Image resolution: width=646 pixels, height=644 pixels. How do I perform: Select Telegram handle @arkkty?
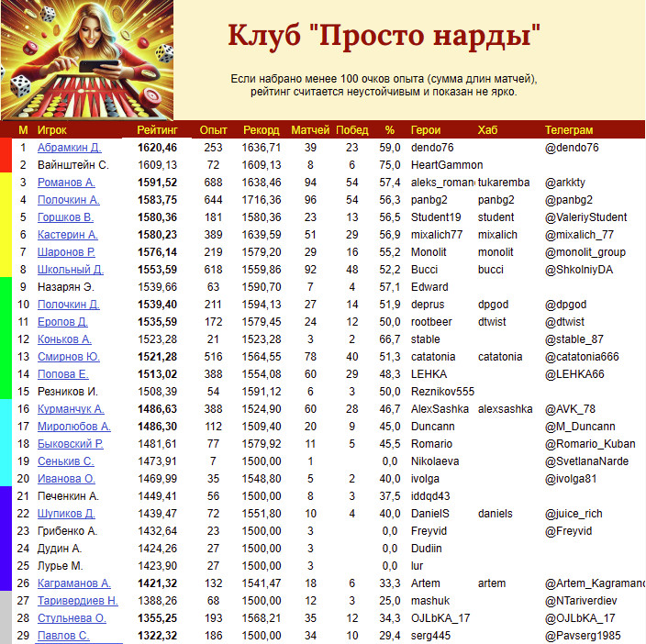pyautogui.click(x=565, y=183)
